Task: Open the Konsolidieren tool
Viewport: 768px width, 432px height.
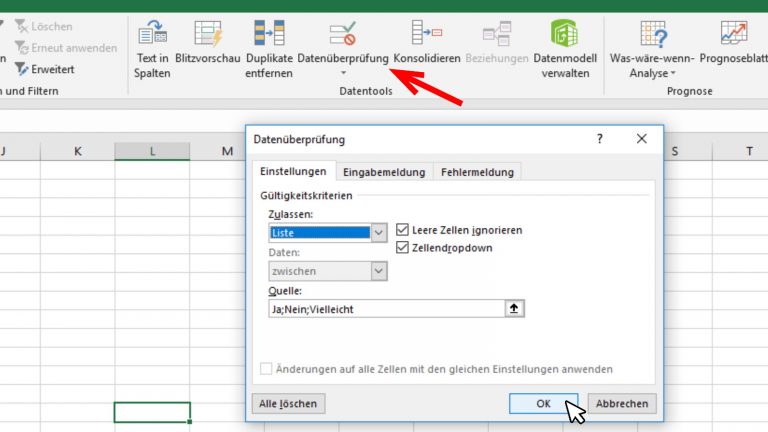Action: [427, 36]
